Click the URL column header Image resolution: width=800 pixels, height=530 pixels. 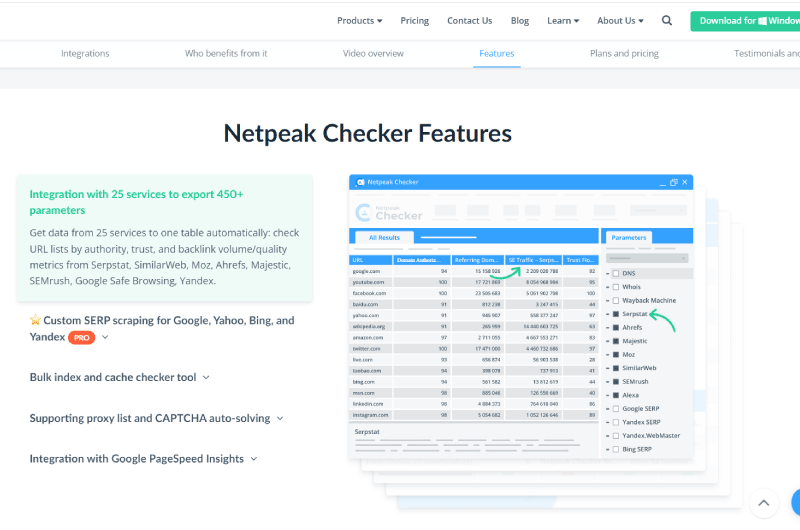370,260
